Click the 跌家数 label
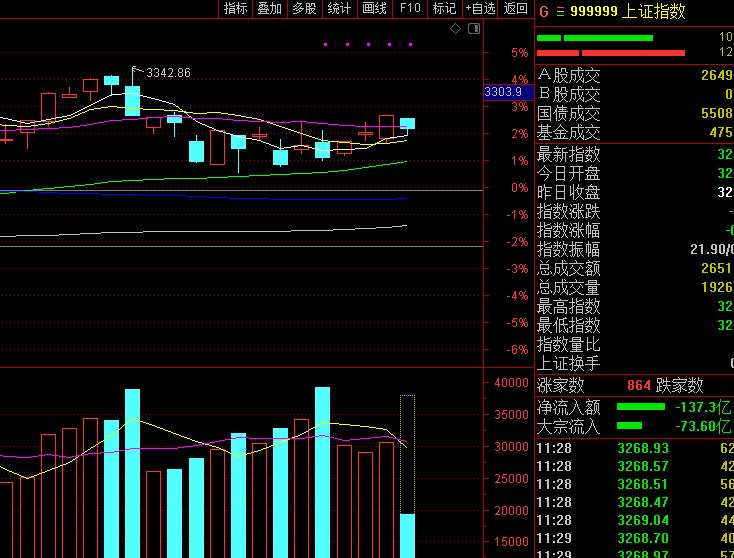734x558 pixels. point(680,386)
